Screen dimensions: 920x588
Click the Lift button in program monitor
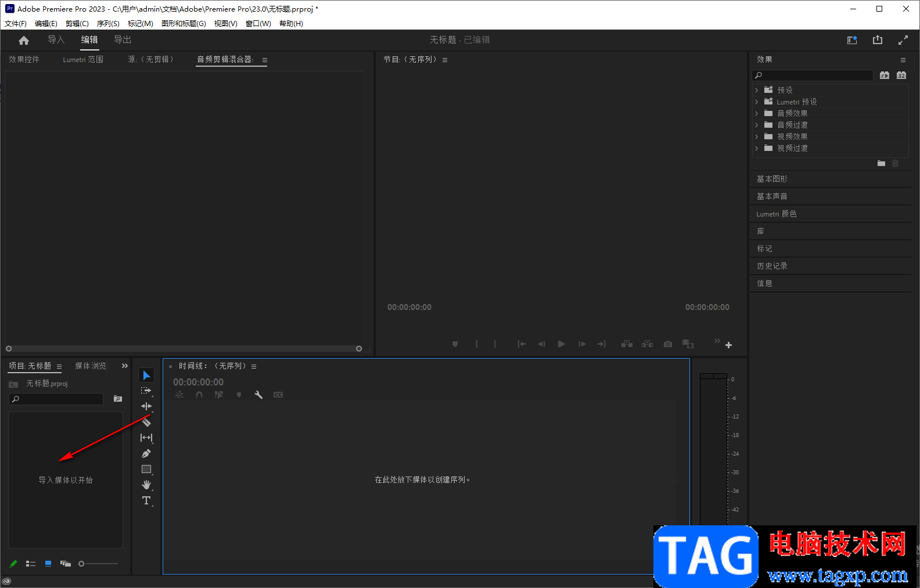pyautogui.click(x=627, y=344)
